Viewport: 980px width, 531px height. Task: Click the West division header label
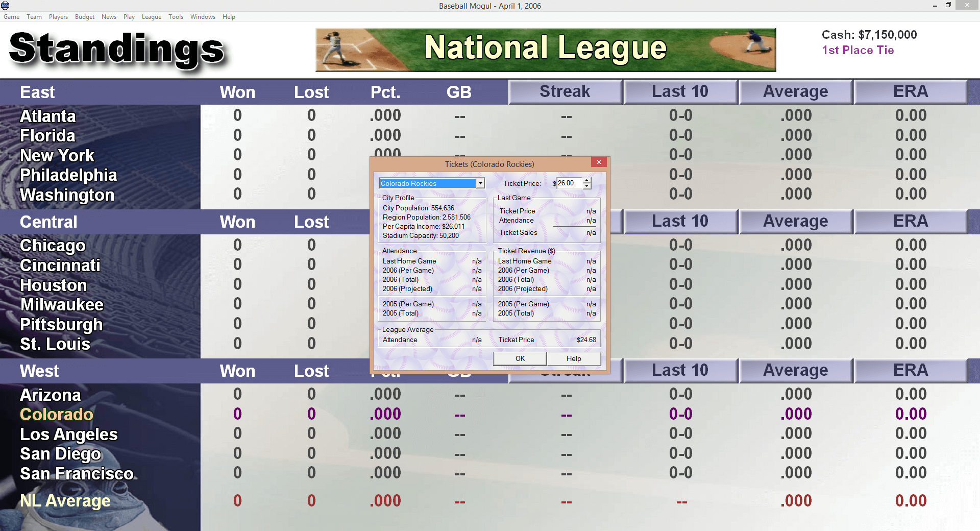tap(39, 371)
